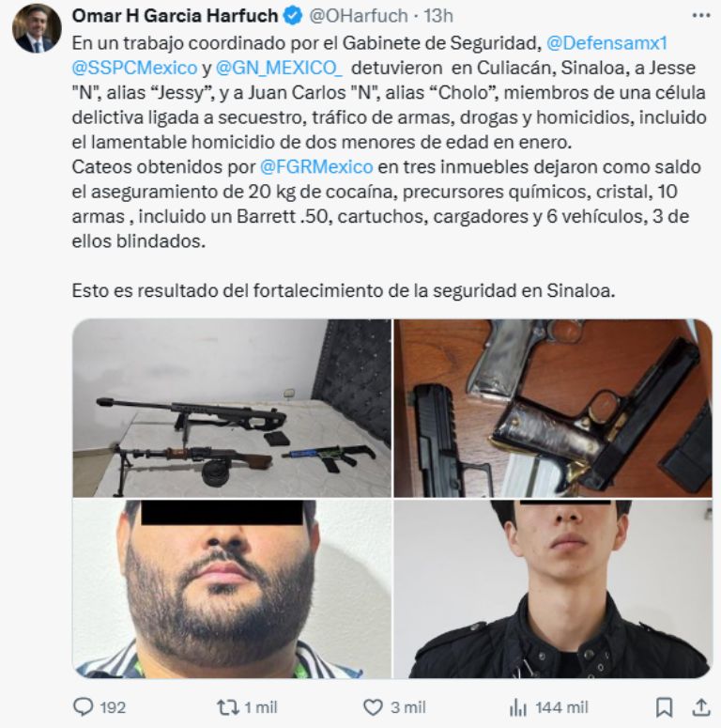Click the @OHarfuch handle
Viewport: 721px width, 728px height.
[x=359, y=16]
